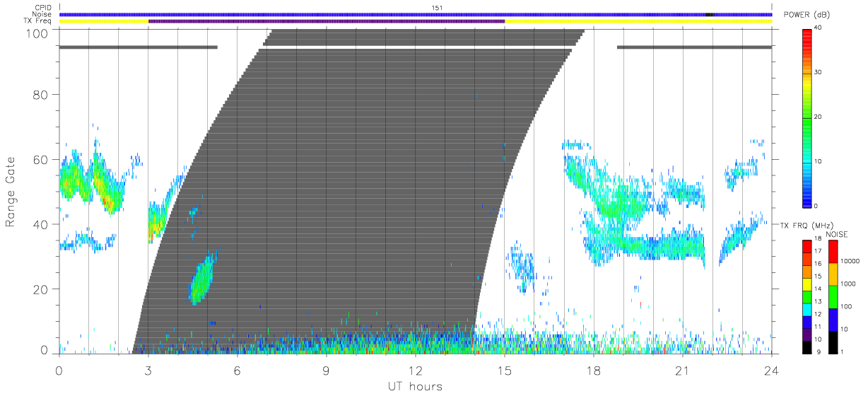Image resolution: width=868 pixels, height=401 pixels.
Task: Click the Noise row label
Action: (42, 14)
